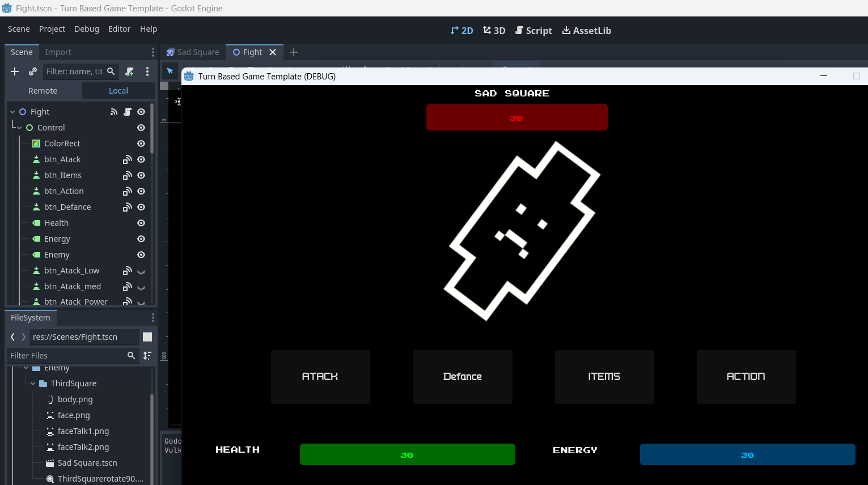Hide the Health label node

pyautogui.click(x=141, y=223)
